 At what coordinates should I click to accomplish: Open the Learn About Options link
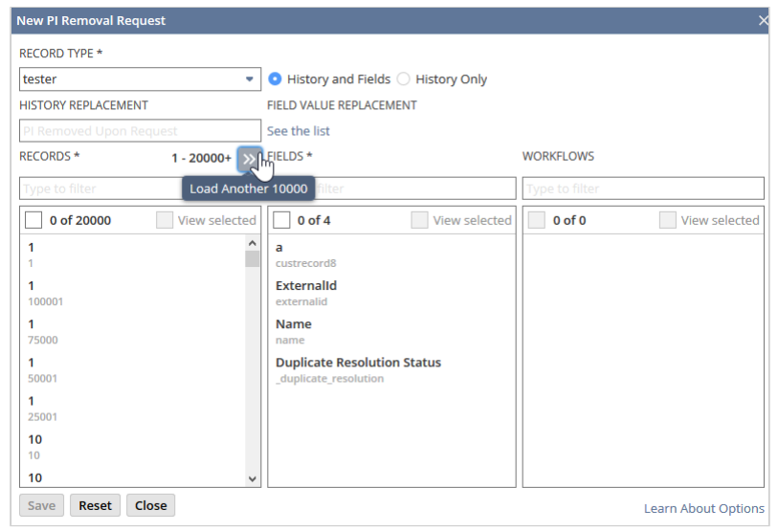click(x=703, y=508)
